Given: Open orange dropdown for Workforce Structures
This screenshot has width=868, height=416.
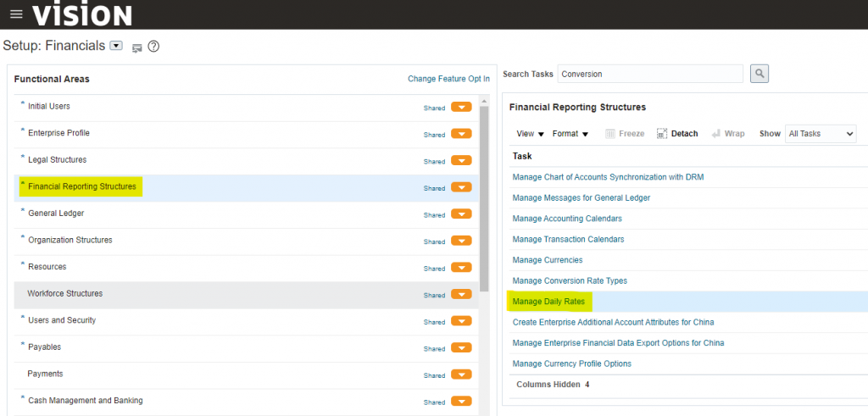Looking at the screenshot, I should [461, 295].
